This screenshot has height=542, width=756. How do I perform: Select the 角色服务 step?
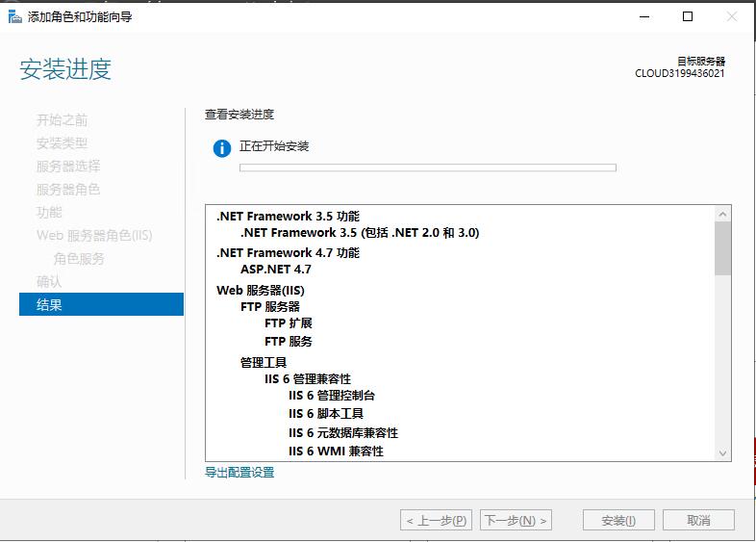pos(79,259)
